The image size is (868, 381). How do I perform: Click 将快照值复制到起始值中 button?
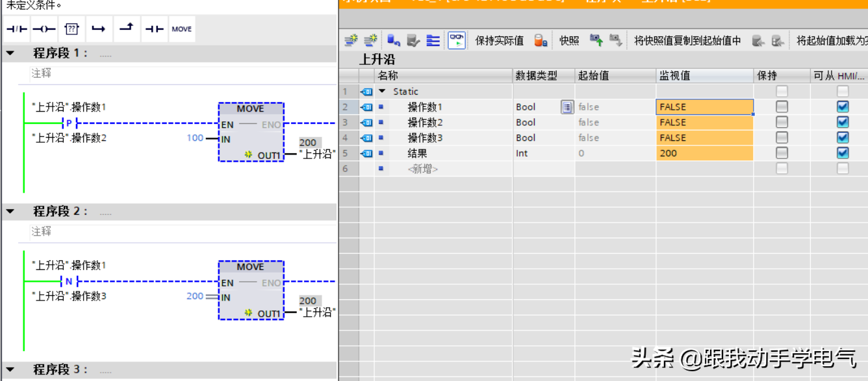687,41
